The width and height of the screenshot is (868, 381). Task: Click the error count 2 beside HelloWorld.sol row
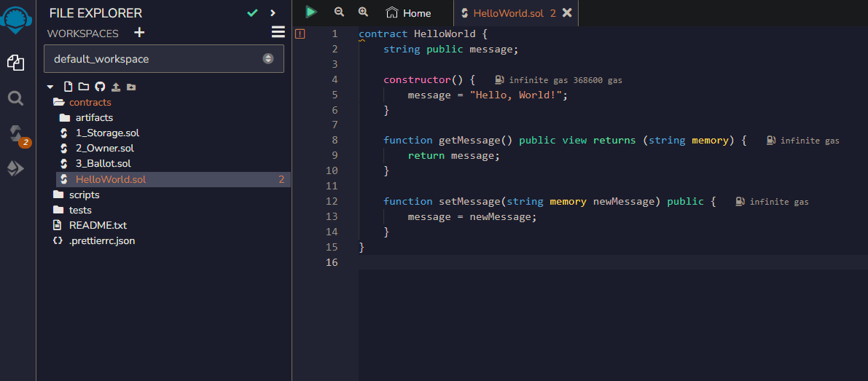[281, 180]
